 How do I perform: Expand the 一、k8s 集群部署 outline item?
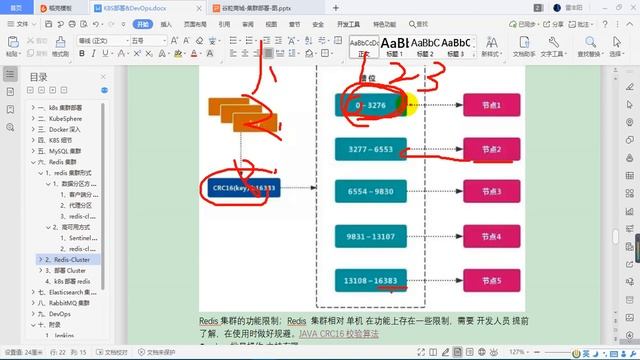[x=33, y=107]
